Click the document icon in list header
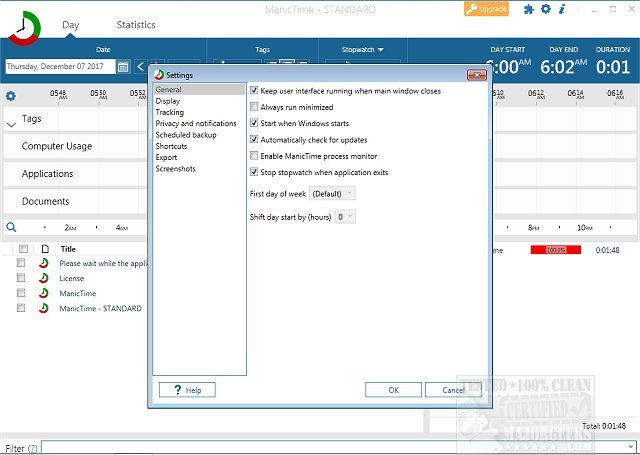 coord(45,249)
